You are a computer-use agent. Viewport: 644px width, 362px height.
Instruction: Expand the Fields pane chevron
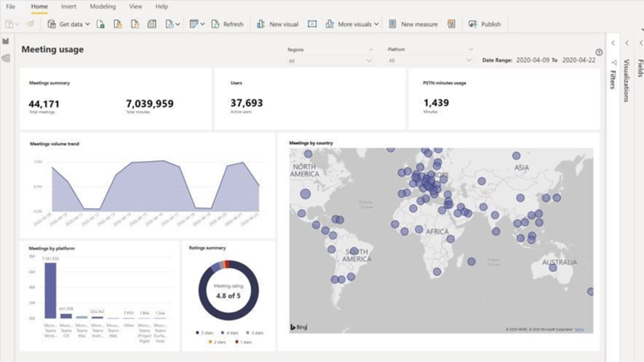[641, 43]
